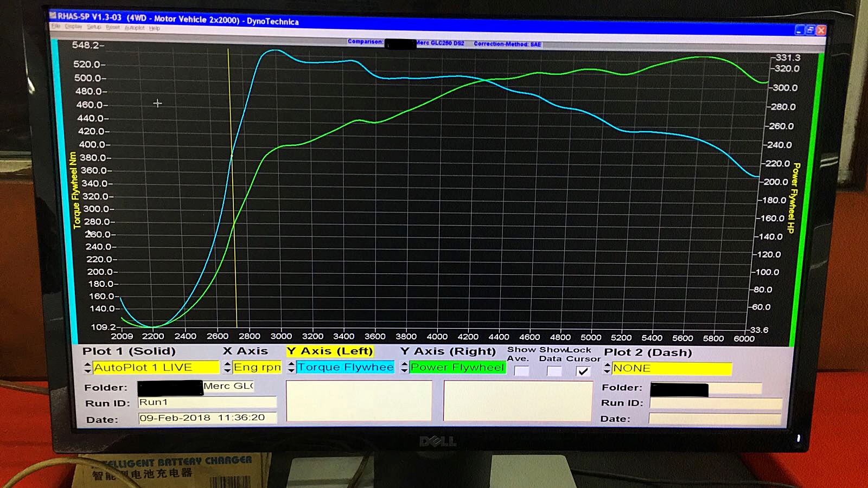Screen dimensions: 868x488
Task: Click the 33.6 minimum power axis value
Action: point(759,330)
